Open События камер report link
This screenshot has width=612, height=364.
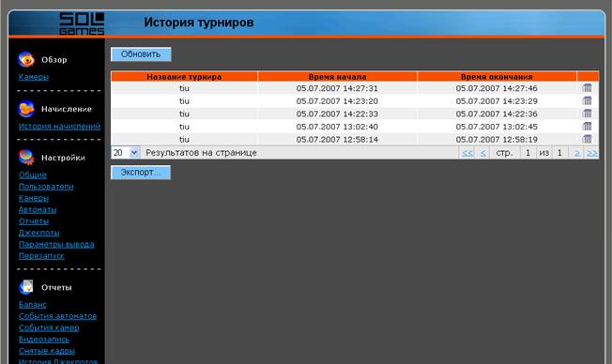[49, 327]
